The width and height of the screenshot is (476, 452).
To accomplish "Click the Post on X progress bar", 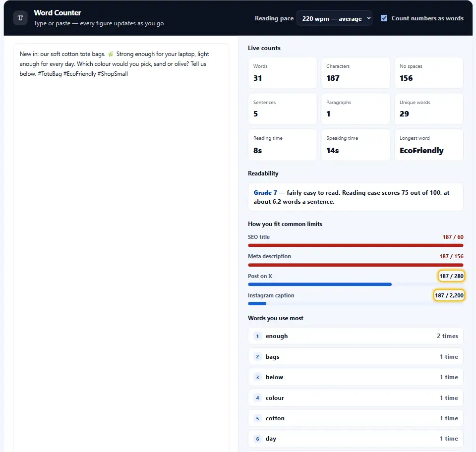I will point(356,284).
